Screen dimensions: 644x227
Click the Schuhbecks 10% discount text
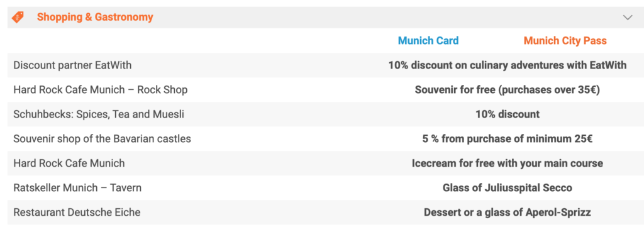(x=508, y=114)
